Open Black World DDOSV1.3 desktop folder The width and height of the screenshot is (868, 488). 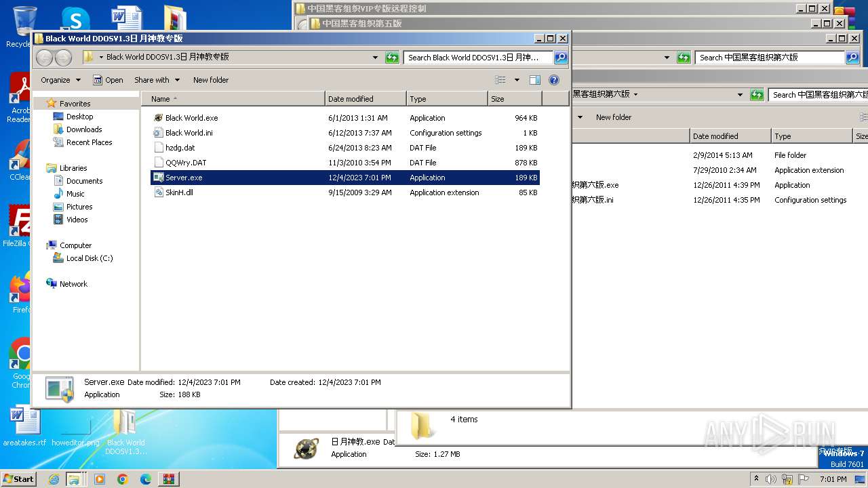point(125,431)
